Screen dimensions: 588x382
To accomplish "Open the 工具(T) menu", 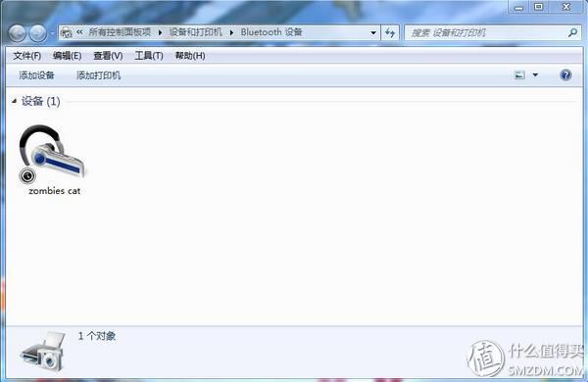I will pos(149,56).
